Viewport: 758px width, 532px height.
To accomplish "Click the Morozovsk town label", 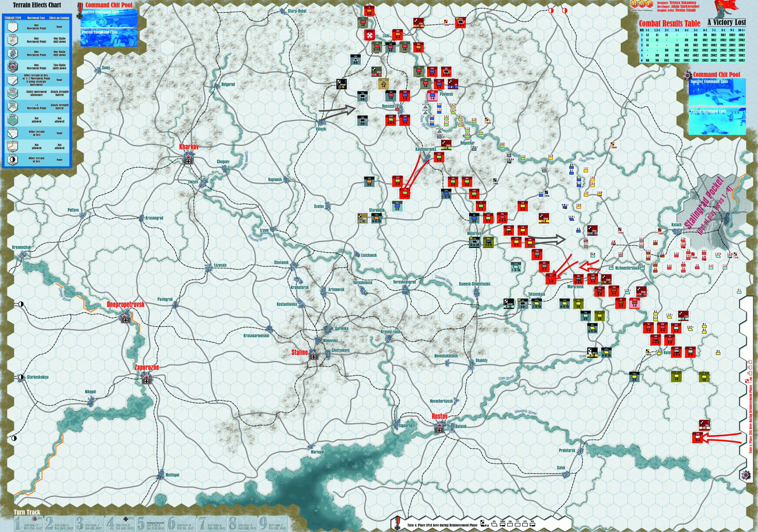I will click(575, 287).
